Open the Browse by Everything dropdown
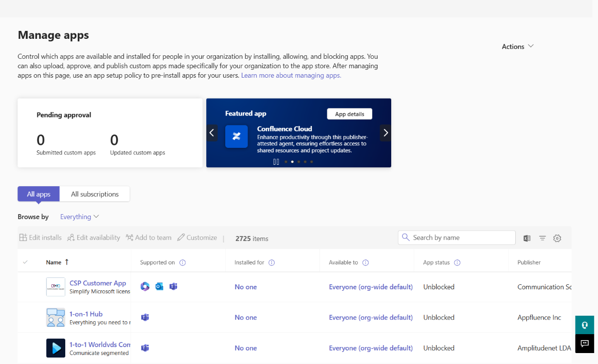This screenshot has height=364, width=598. tap(80, 217)
